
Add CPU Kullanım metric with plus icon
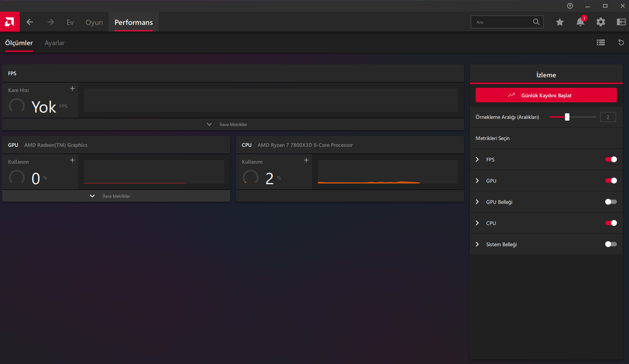(306, 160)
